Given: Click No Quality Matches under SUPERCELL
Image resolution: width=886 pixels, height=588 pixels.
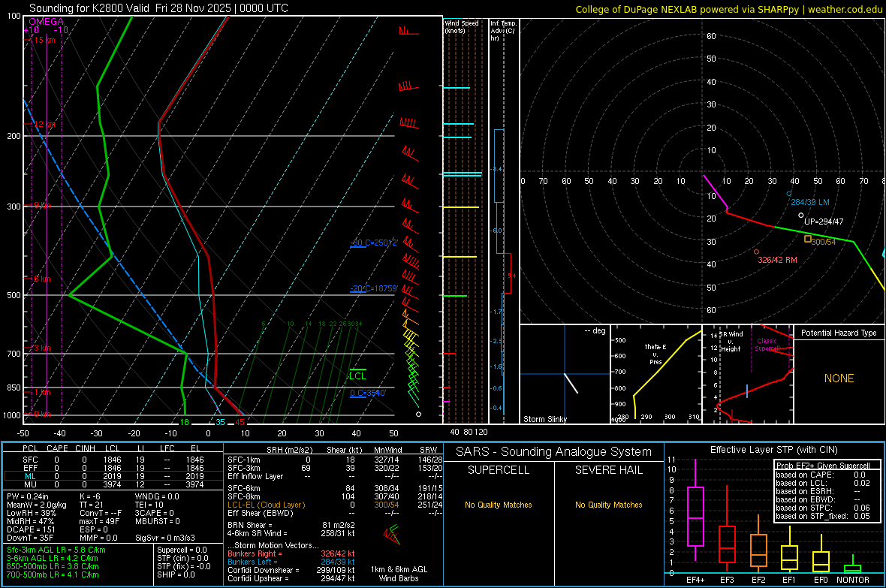Looking at the screenshot, I should coord(499,505).
